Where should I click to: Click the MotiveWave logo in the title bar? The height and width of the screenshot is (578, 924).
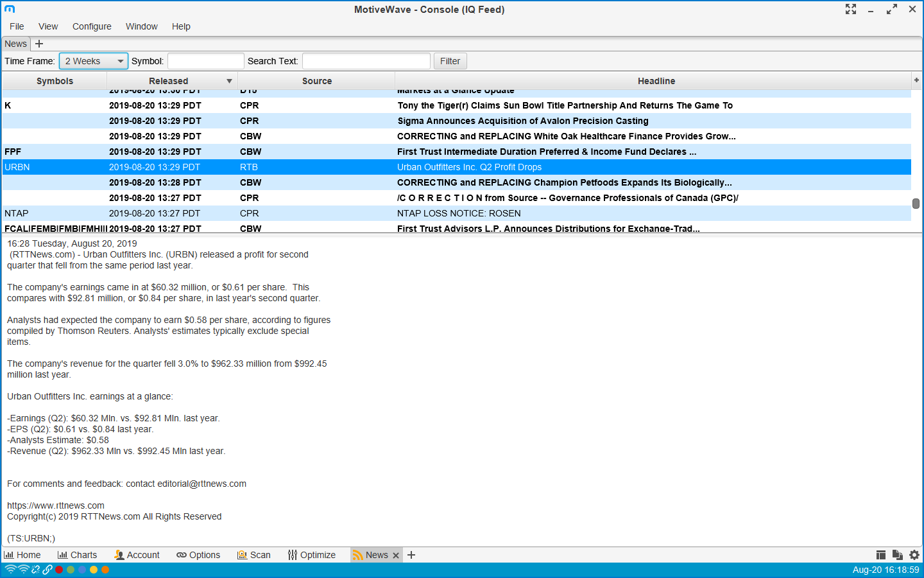coord(10,9)
